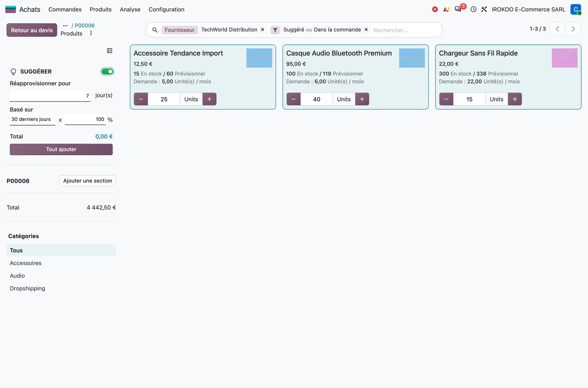Remove the Suggéré ou Dans la commande filter
This screenshot has height=388, width=588.
366,30
